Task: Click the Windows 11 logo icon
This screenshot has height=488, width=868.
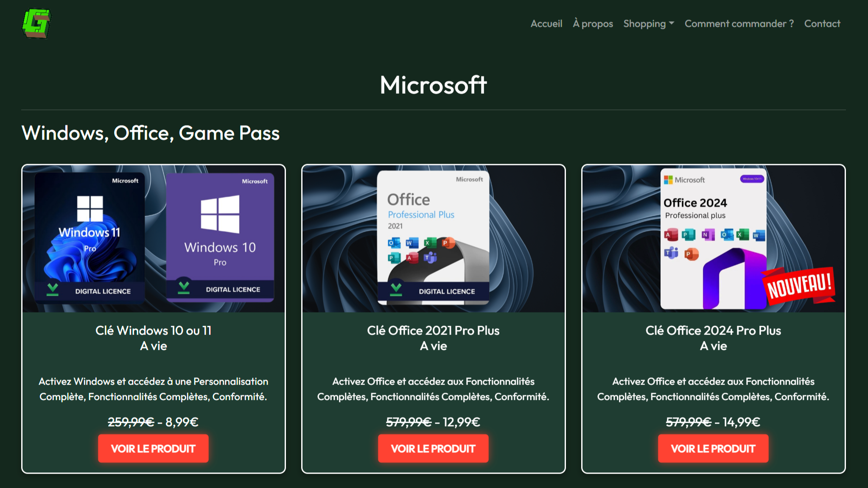Action: coord(90,208)
